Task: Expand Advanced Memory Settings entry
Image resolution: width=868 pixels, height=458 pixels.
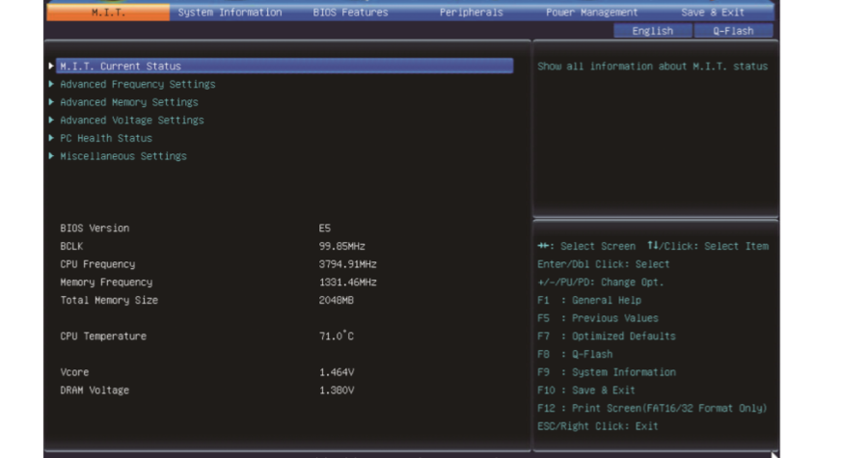Action: [128, 102]
